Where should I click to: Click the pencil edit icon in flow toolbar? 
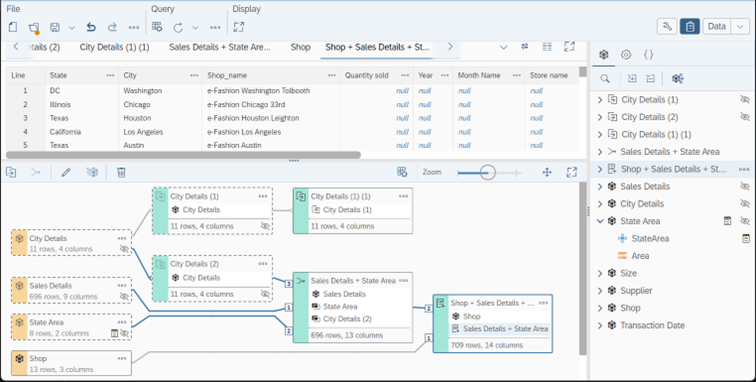pyautogui.click(x=66, y=172)
